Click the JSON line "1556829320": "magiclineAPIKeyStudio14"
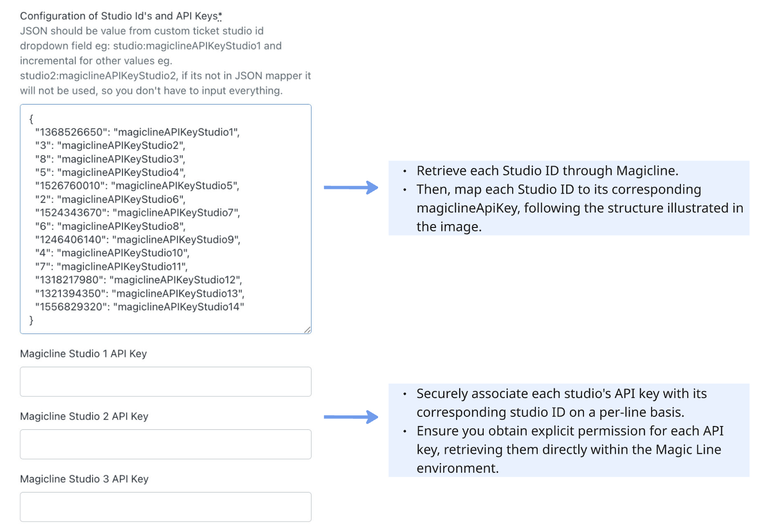The width and height of the screenshot is (761, 532). click(140, 307)
